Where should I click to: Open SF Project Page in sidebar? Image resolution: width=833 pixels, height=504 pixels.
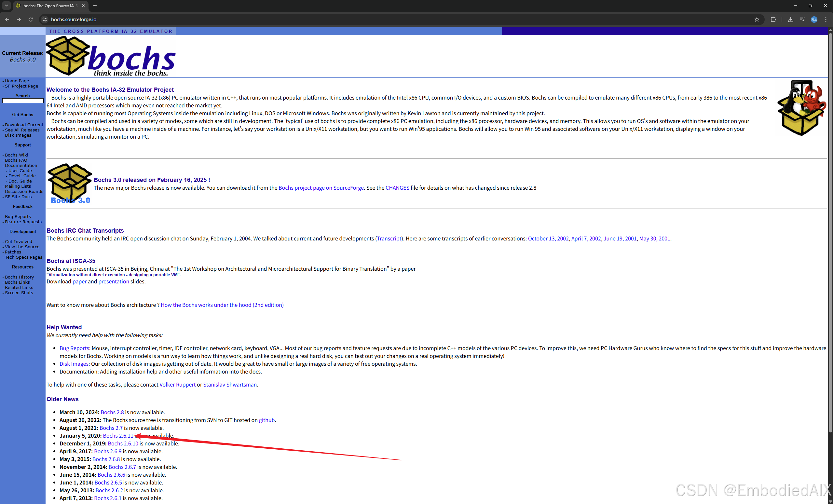(x=21, y=86)
